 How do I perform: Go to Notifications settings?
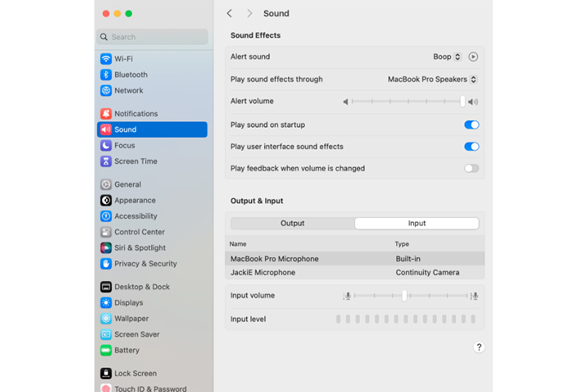click(135, 114)
